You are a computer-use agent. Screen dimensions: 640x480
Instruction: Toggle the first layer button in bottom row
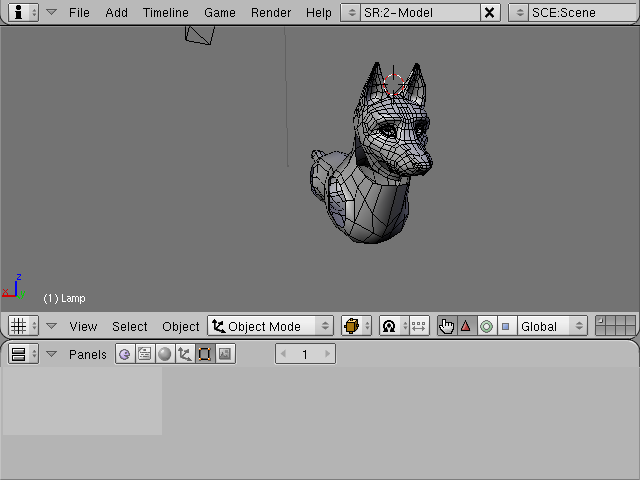click(600, 331)
